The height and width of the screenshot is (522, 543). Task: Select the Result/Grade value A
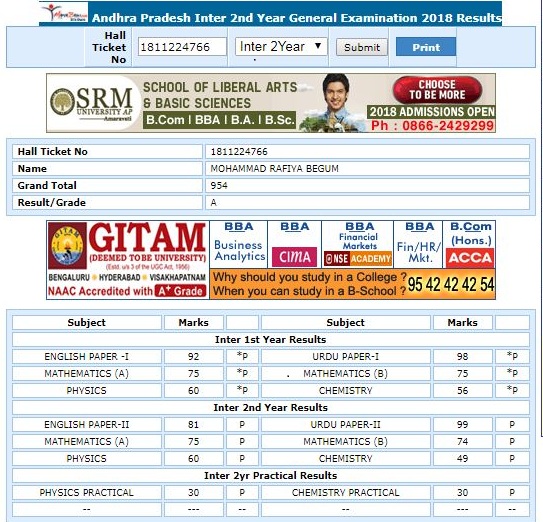click(213, 203)
